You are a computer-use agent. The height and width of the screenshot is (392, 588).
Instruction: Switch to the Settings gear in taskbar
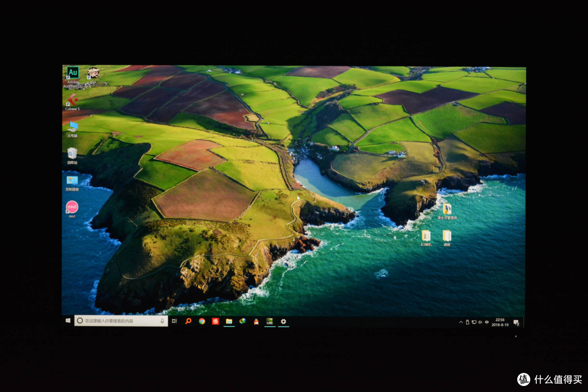coord(284,321)
